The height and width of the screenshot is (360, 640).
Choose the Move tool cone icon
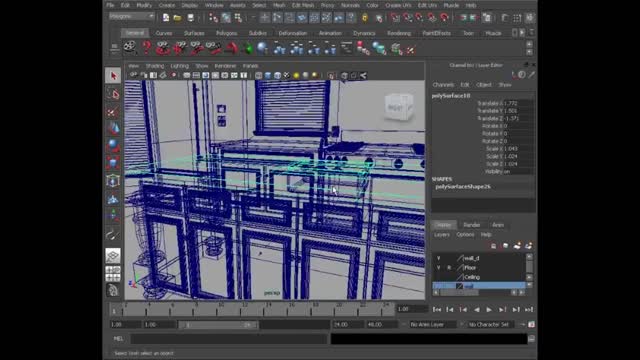pos(113,129)
